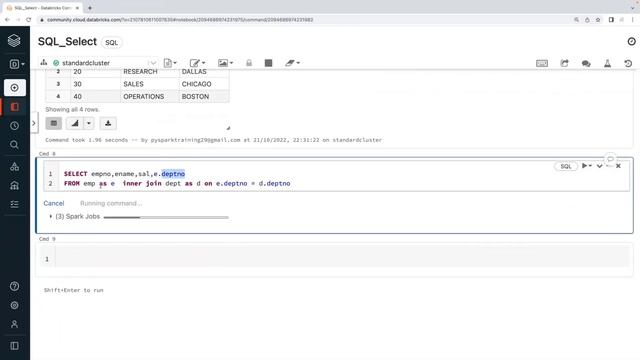Open the View image dropdown in toolbar
The width and height of the screenshot is (640, 360).
225,63
